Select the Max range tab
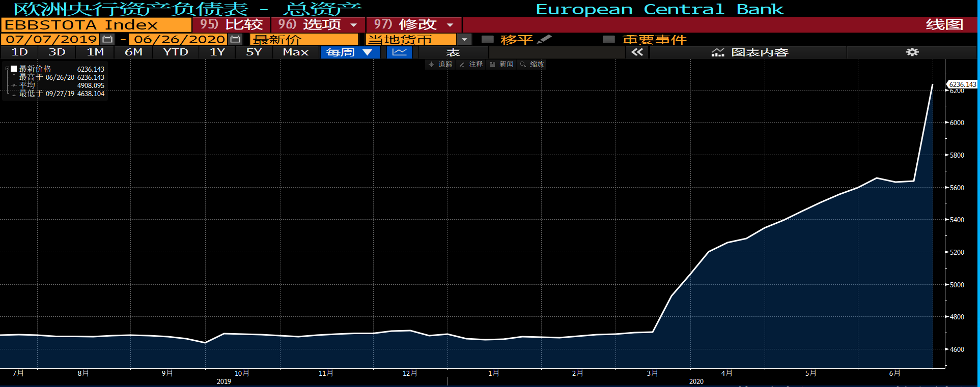 click(296, 52)
